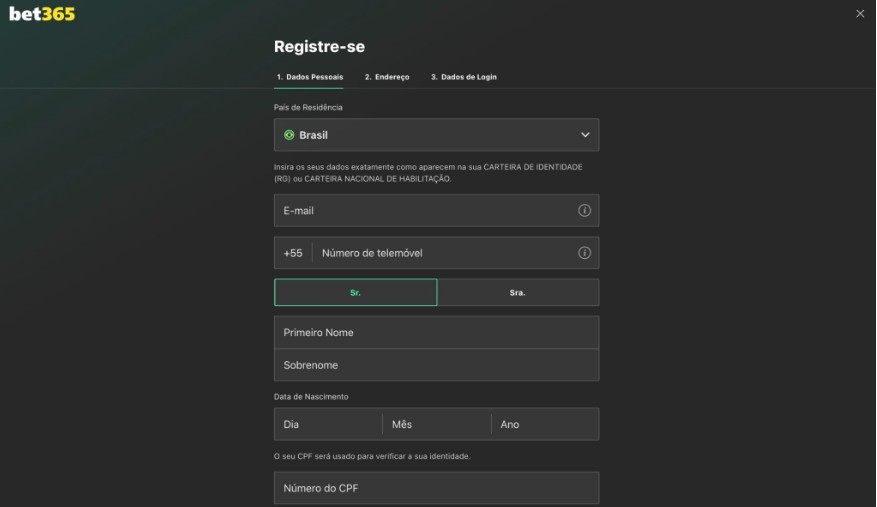Switch to the Endereço tab

387,77
